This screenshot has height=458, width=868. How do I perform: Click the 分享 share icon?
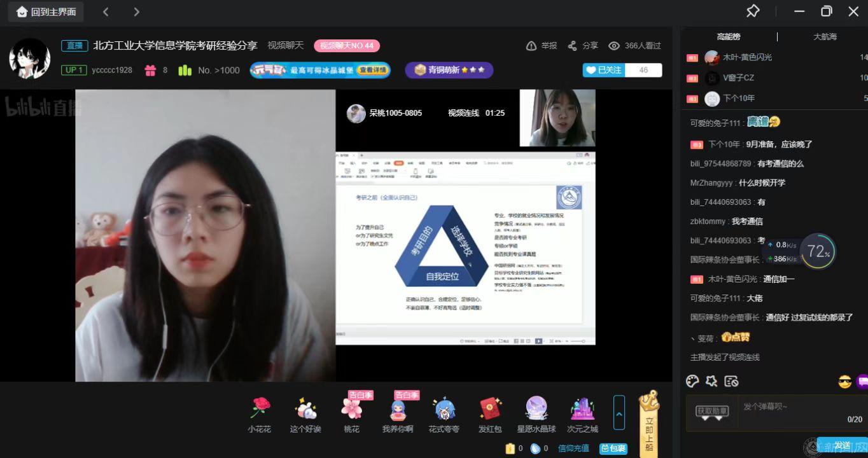pos(572,46)
